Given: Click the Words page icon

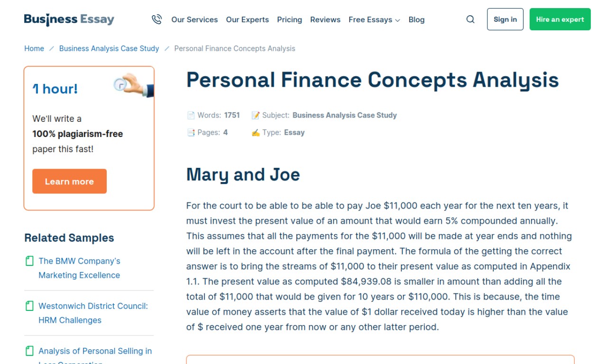Looking at the screenshot, I should pos(191,115).
